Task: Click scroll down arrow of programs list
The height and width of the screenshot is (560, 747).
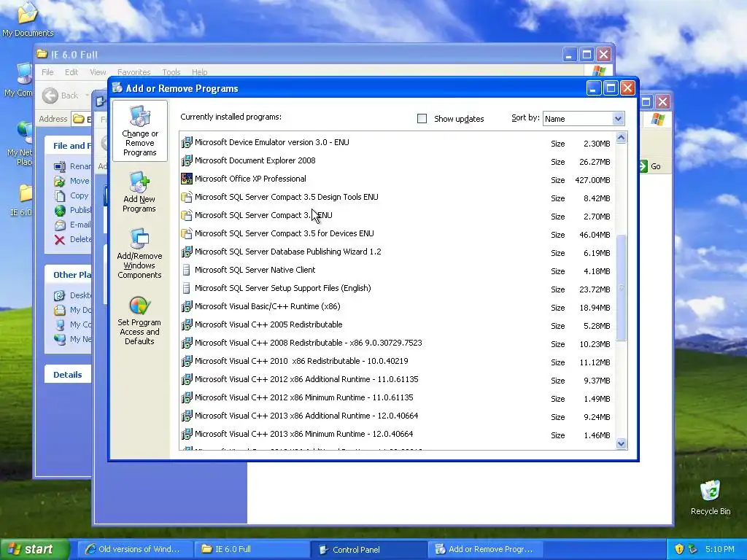Action: (x=621, y=444)
